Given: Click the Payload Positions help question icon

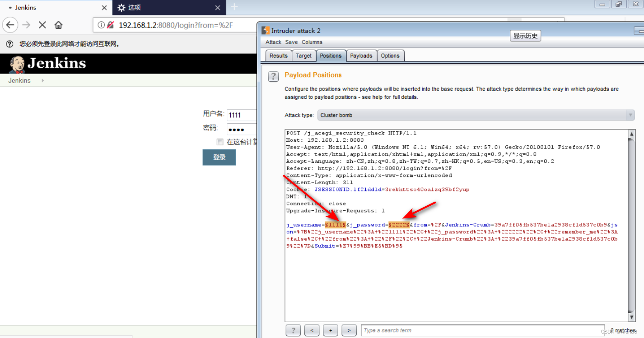Looking at the screenshot, I should [273, 76].
